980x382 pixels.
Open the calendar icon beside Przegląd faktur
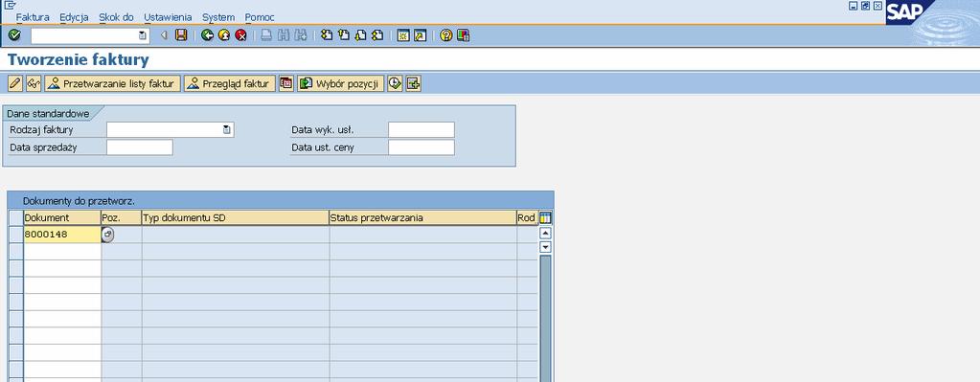click(286, 83)
